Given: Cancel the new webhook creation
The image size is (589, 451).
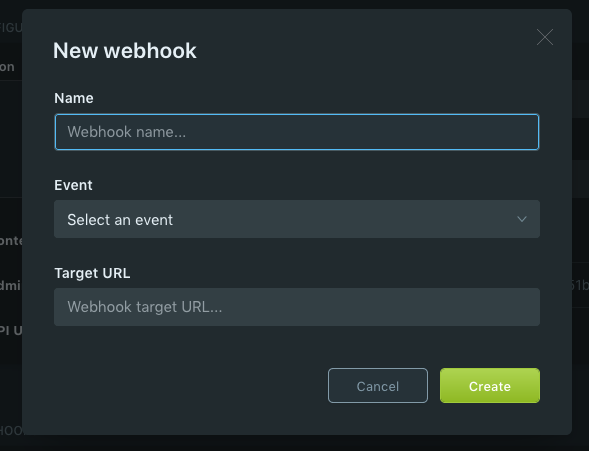Looking at the screenshot, I should [378, 386].
